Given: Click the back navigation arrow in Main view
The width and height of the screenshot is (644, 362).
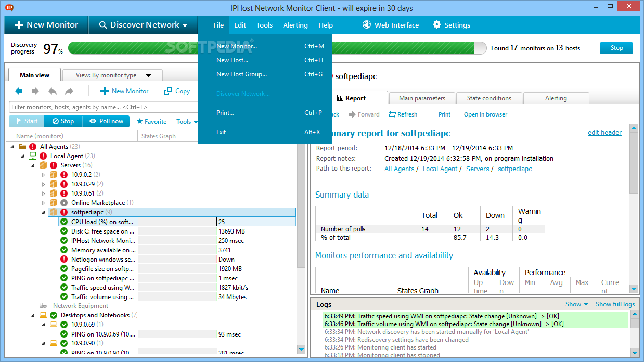Looking at the screenshot, I should (x=19, y=91).
